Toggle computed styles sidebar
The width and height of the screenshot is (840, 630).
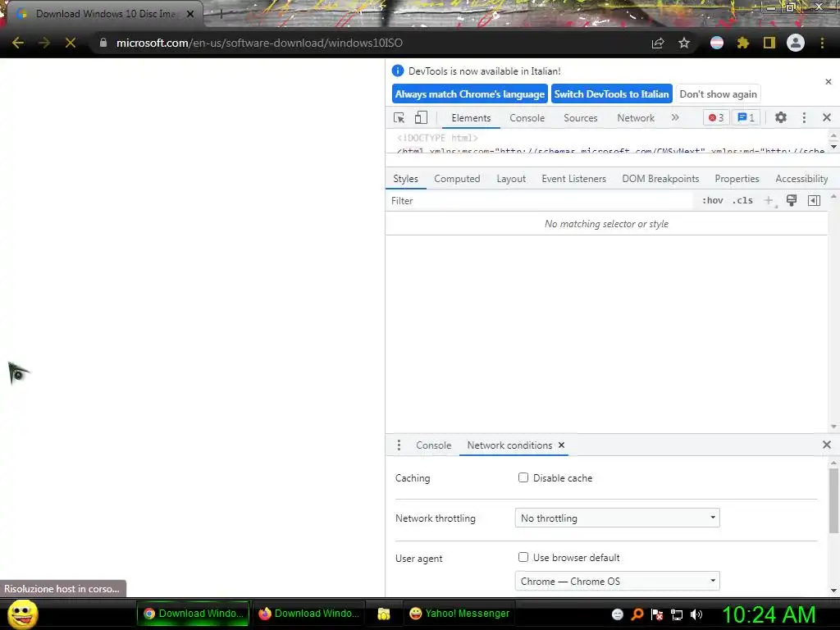coord(815,200)
